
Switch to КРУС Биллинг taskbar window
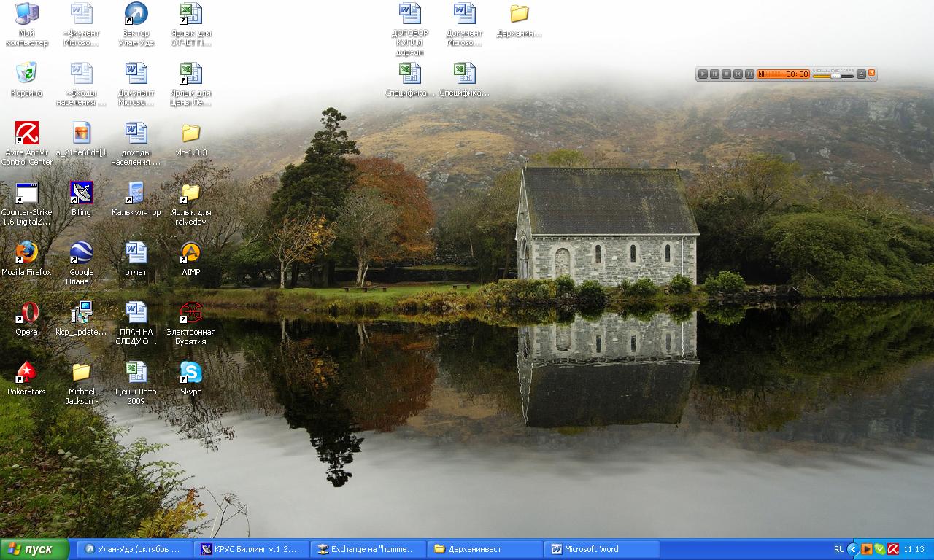[252, 549]
